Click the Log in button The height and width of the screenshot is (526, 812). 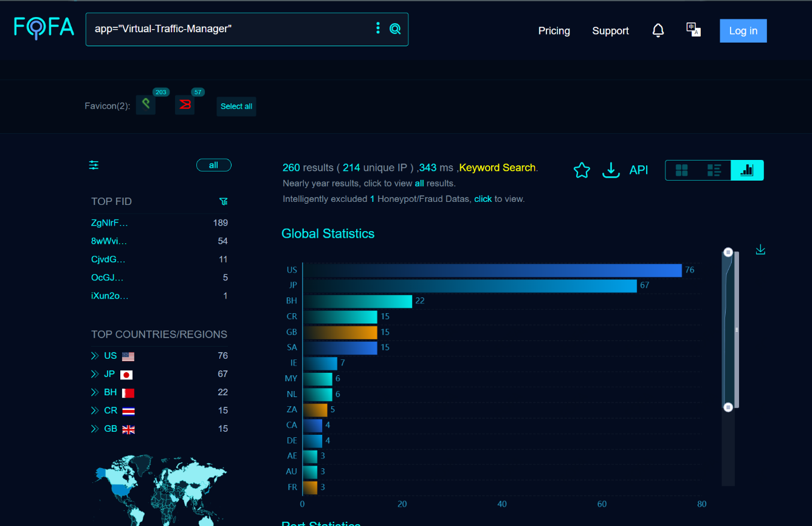click(x=743, y=31)
